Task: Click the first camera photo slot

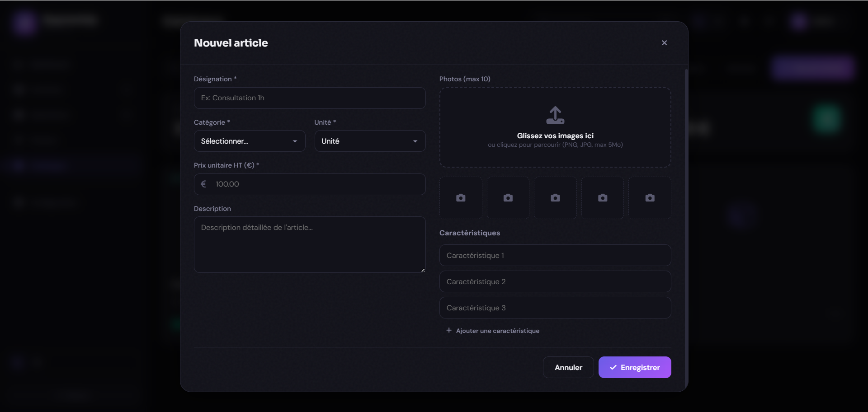Action: point(461,198)
